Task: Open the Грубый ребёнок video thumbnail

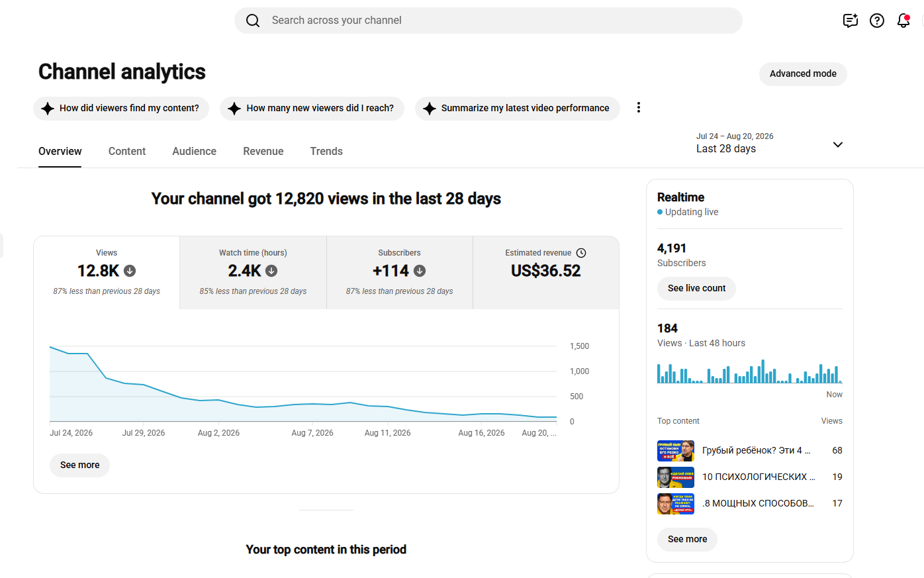Action: (x=676, y=451)
